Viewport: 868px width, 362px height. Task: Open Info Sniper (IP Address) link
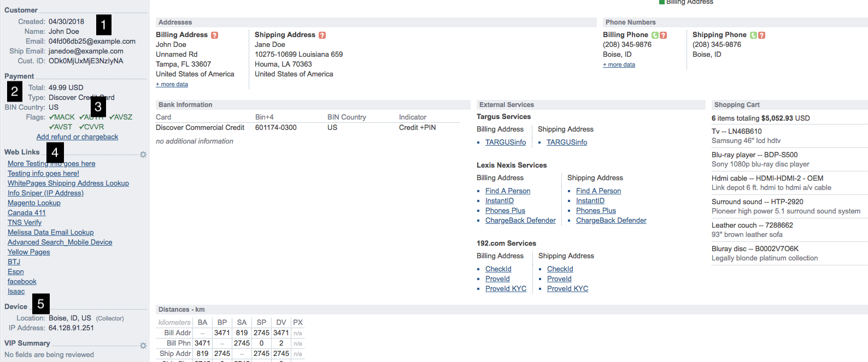point(45,193)
